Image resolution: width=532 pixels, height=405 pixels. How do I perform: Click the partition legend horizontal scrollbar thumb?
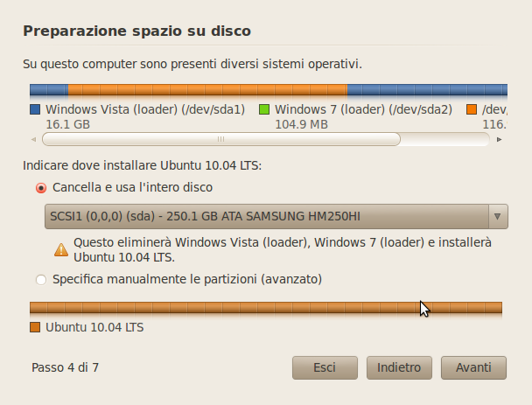pyautogui.click(x=220, y=139)
